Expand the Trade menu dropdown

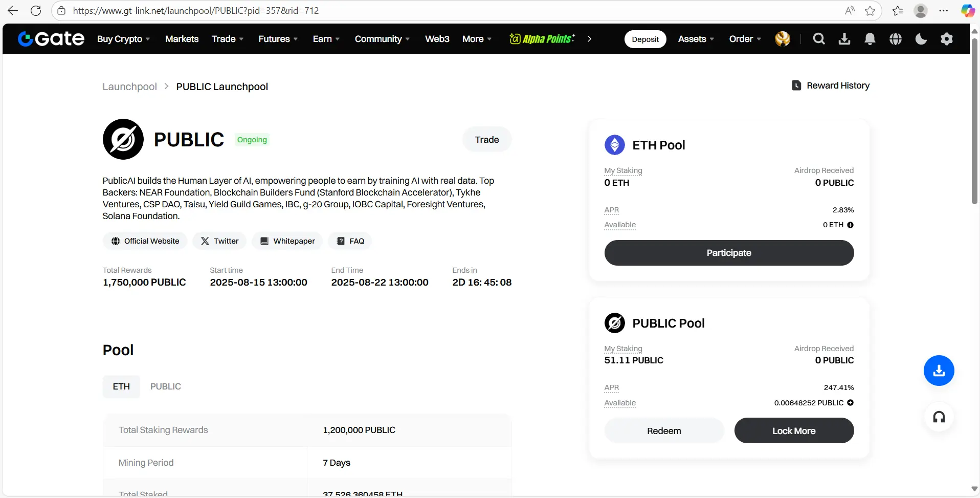[x=228, y=39]
